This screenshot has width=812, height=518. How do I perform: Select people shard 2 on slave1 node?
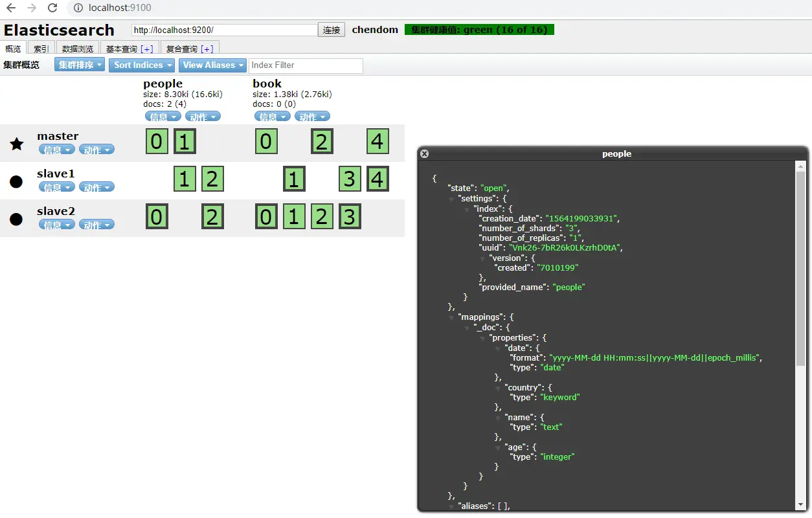[212, 179]
